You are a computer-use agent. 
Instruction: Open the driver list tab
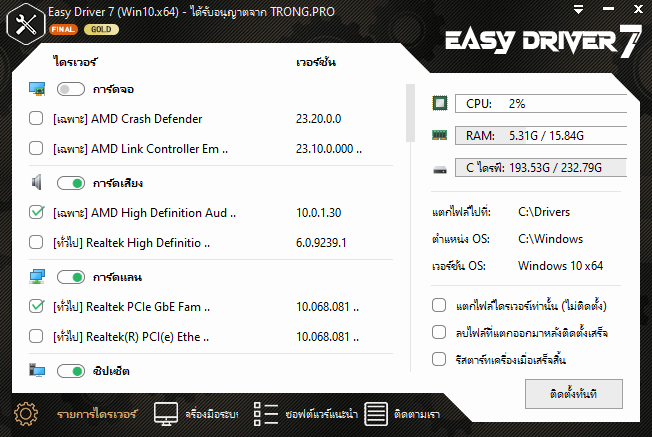pos(95,412)
